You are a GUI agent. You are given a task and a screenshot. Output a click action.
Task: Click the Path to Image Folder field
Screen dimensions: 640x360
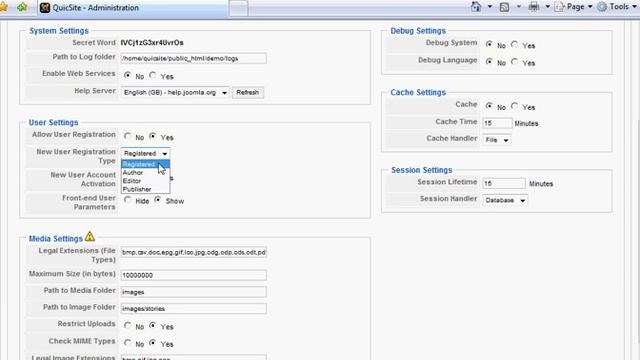click(x=193, y=309)
